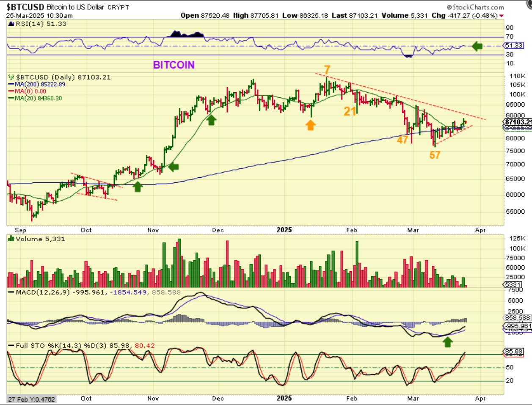Image resolution: width=532 pixels, height=405 pixels.
Task: Click the 51.33 RSI value tag on right axis
Action: [513, 45]
